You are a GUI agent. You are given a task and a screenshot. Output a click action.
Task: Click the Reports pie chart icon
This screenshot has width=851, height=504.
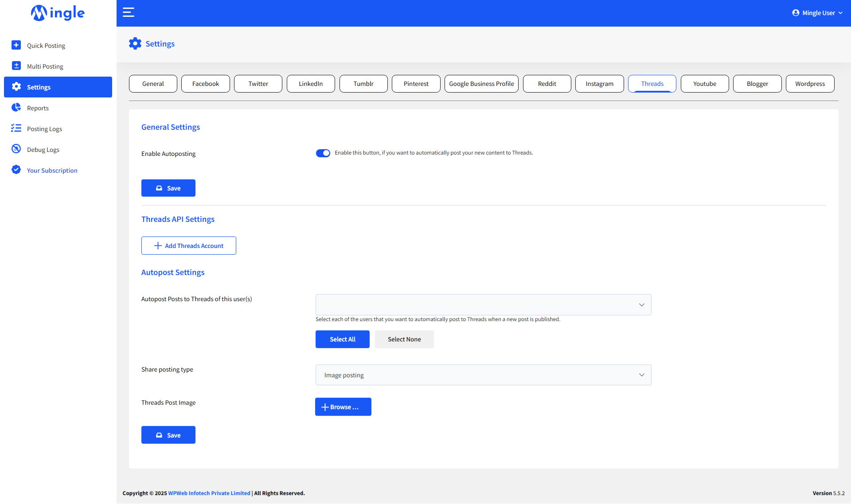[x=16, y=108]
